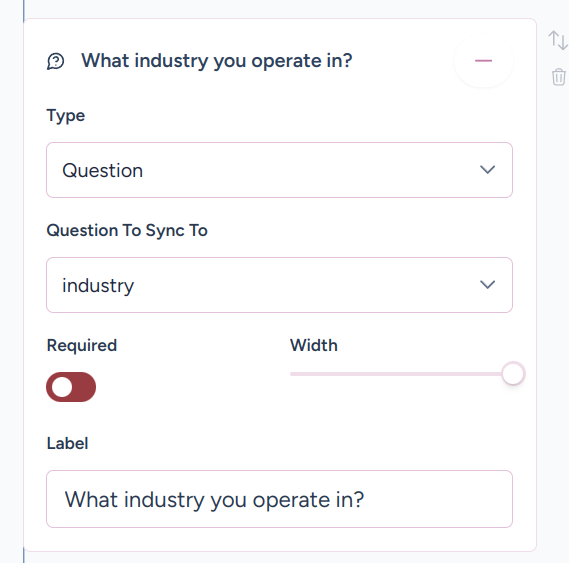Viewport: 569px width, 563px height.
Task: Click the 'Label' field heading
Action: (67, 443)
